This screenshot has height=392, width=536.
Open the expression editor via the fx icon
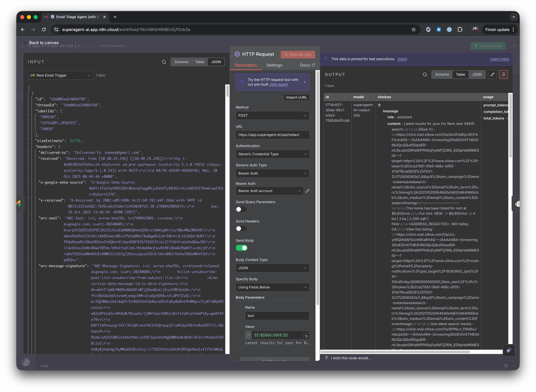(248, 335)
